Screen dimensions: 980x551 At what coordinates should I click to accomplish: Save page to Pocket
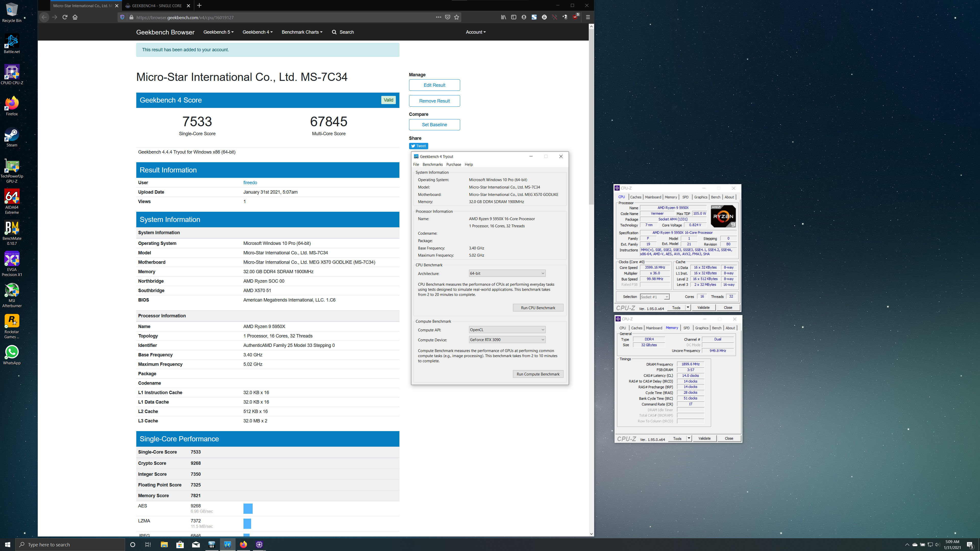tap(447, 17)
